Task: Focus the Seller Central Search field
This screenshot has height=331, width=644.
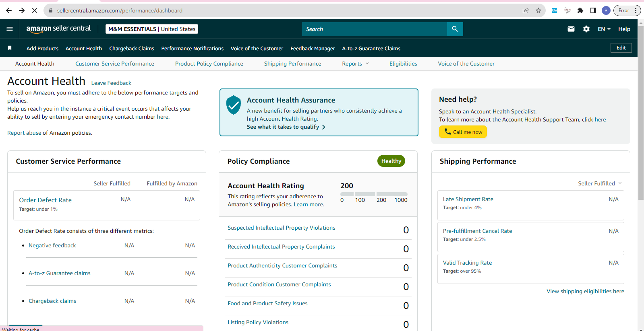Action: point(375,29)
